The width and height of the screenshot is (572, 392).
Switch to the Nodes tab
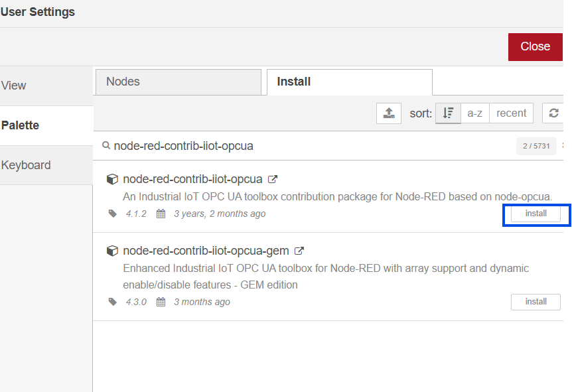[179, 82]
